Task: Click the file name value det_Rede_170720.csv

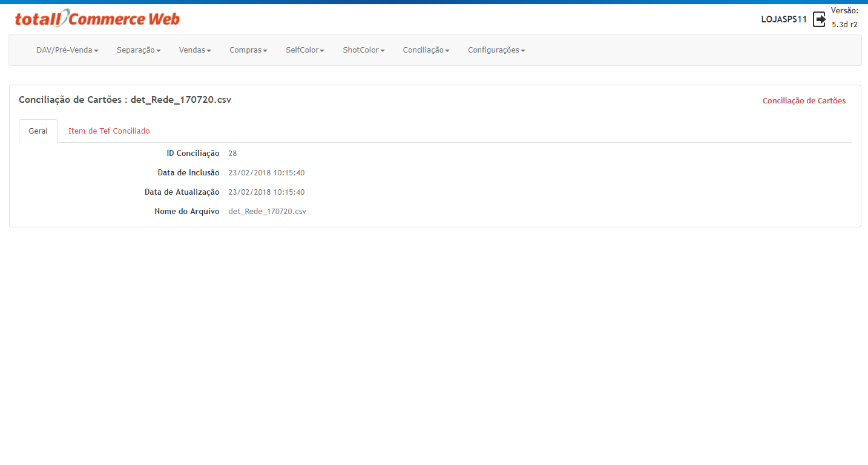Action: pos(268,212)
